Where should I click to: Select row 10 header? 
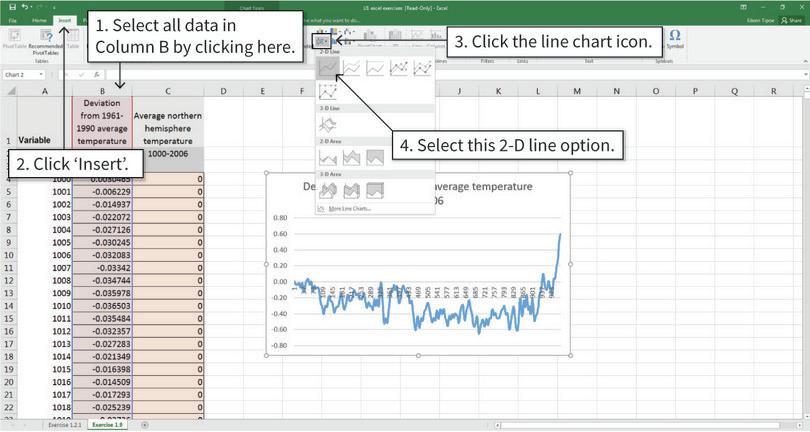(9, 255)
